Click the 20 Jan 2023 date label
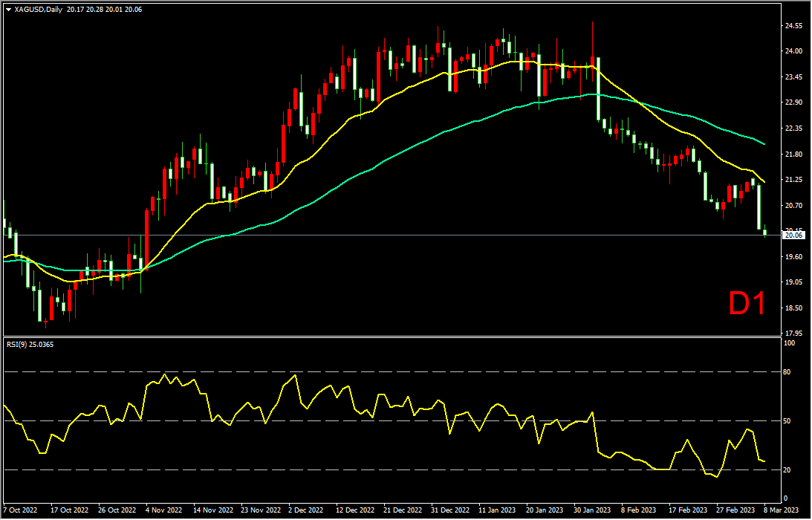 (544, 510)
